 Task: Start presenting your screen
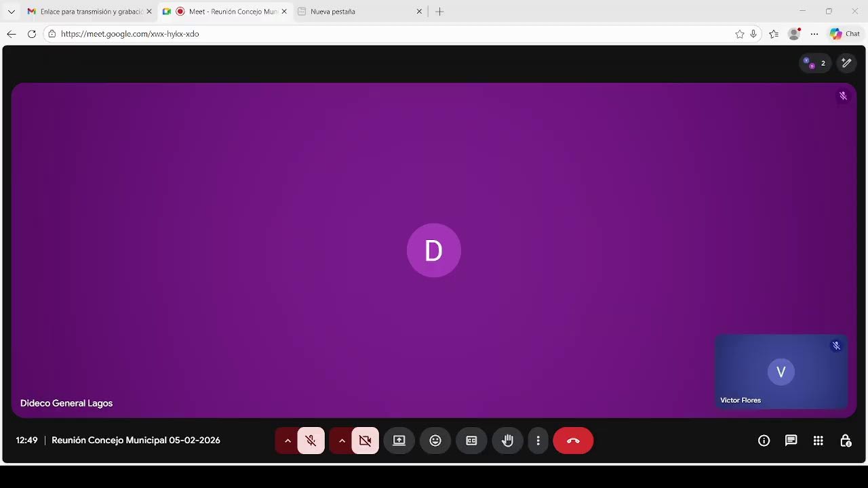click(x=399, y=441)
